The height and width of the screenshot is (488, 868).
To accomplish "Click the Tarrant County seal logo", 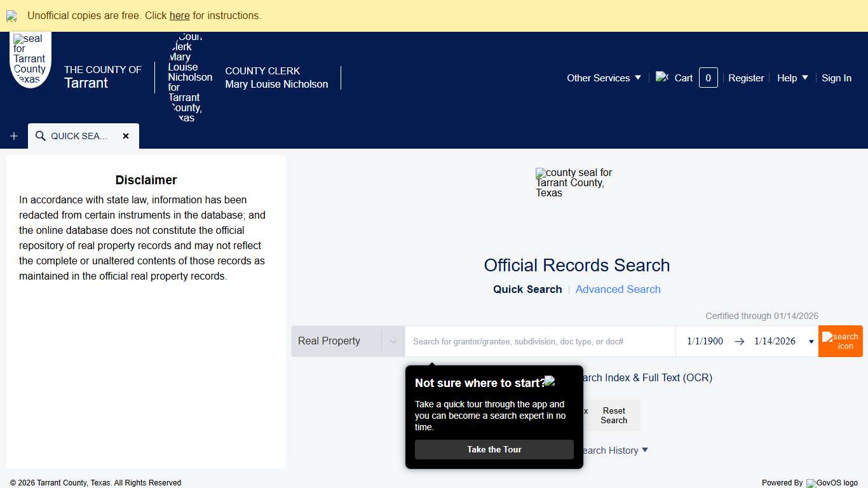I will (x=30, y=59).
